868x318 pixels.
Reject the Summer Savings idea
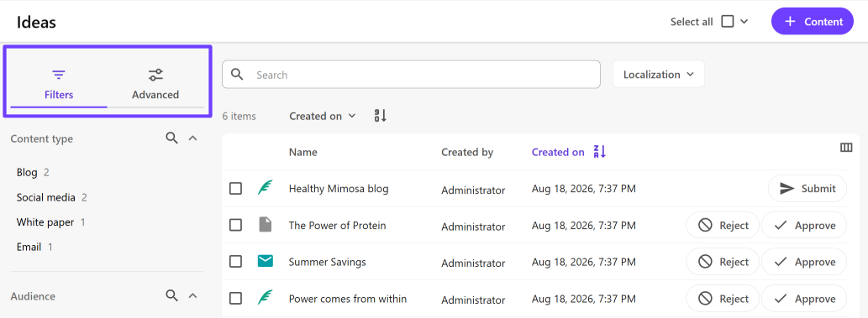(x=723, y=262)
